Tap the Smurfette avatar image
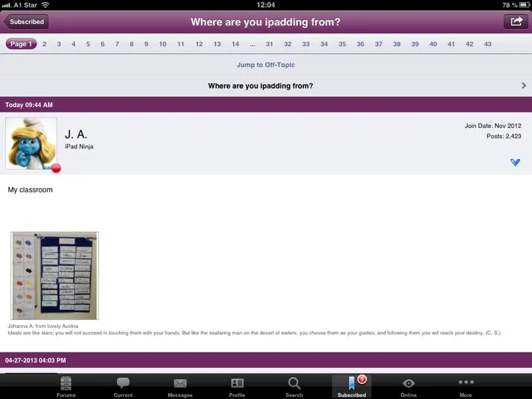This screenshot has height=399, width=532. [x=31, y=143]
